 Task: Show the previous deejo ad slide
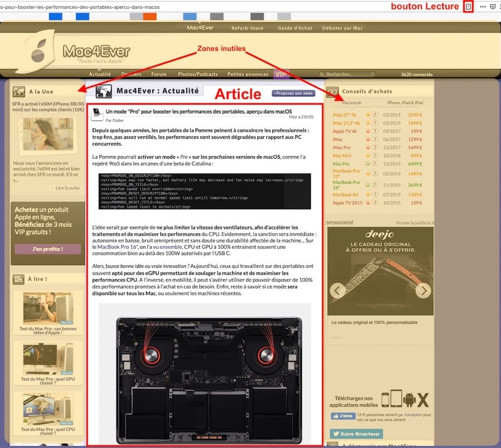tap(338, 291)
